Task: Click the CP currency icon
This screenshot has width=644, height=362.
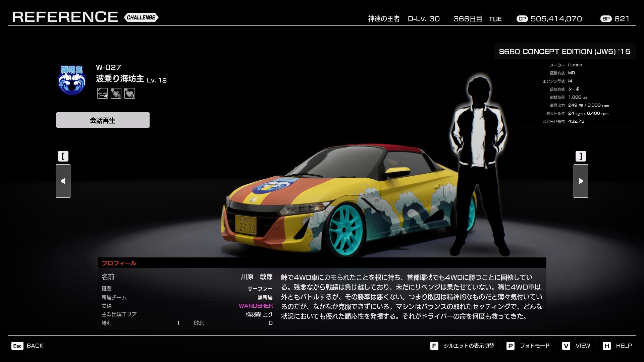Action: point(522,19)
